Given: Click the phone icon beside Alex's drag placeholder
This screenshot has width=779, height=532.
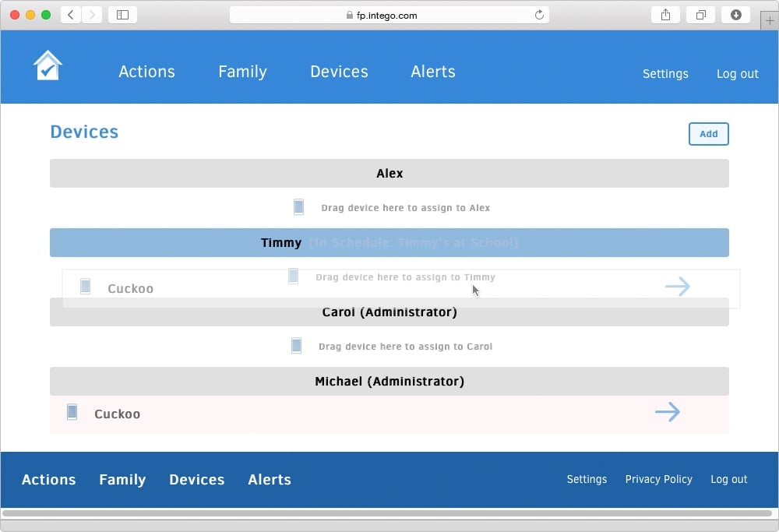Looking at the screenshot, I should point(298,207).
